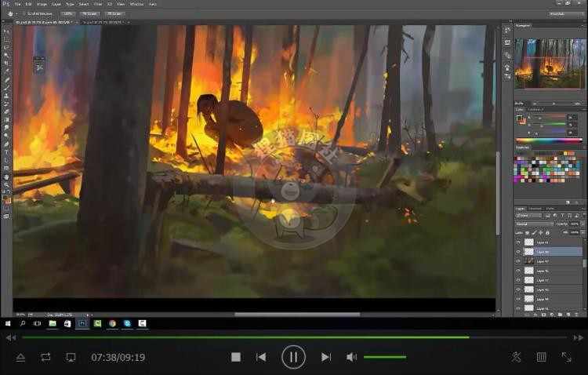Zoom in icon in Navigator panel

click(x=578, y=104)
